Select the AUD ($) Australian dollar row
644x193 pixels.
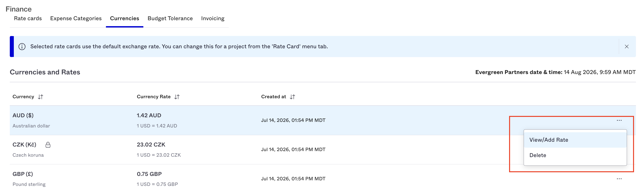click(x=323, y=120)
